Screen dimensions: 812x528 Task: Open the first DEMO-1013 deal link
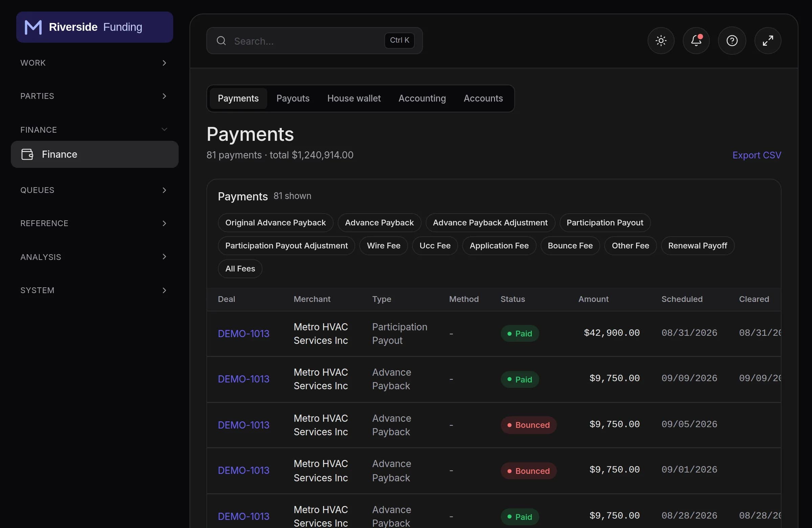pyautogui.click(x=244, y=333)
